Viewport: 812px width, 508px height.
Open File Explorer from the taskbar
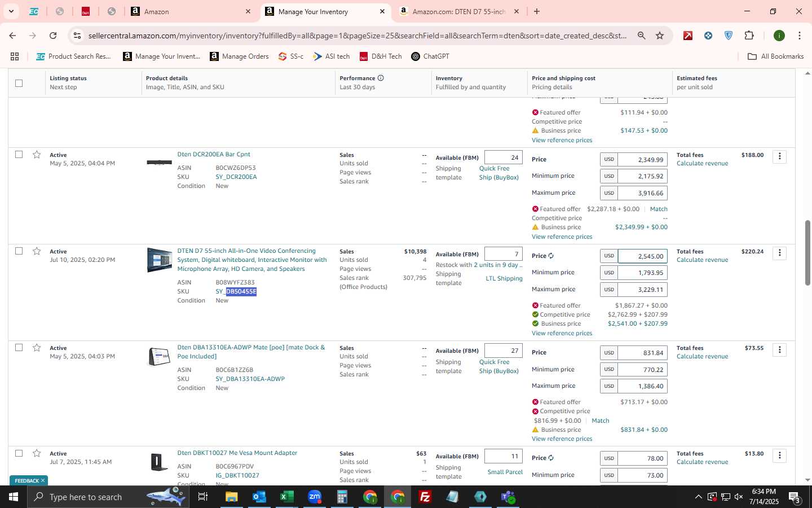[232, 497]
